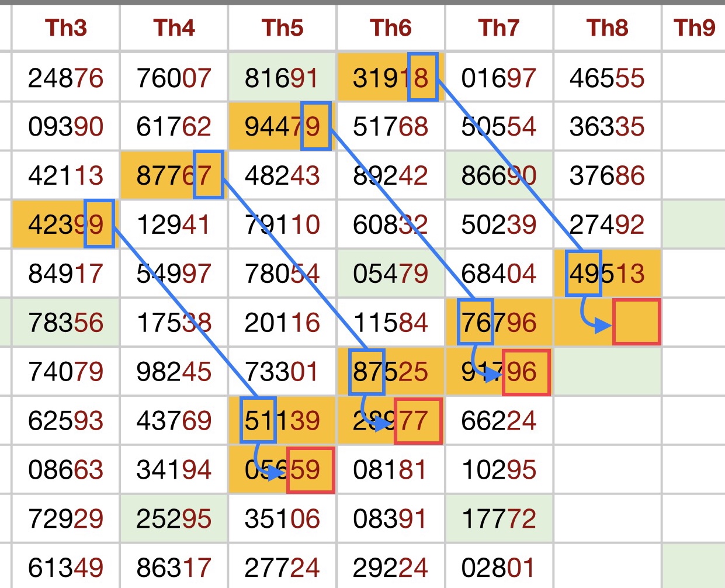Viewport: 725px width, 588px height.
Task: Select green-shaded cell 25295 in Th4
Action: 174,518
